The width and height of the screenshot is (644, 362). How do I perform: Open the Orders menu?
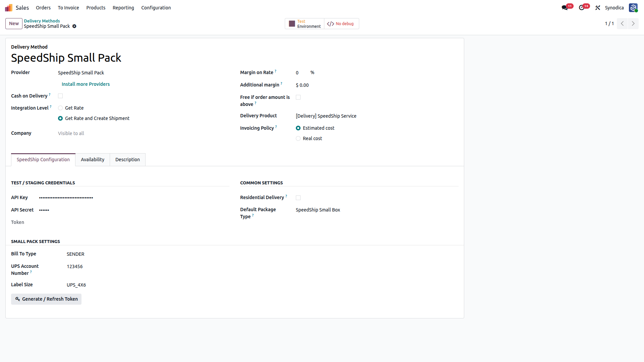(x=43, y=7)
